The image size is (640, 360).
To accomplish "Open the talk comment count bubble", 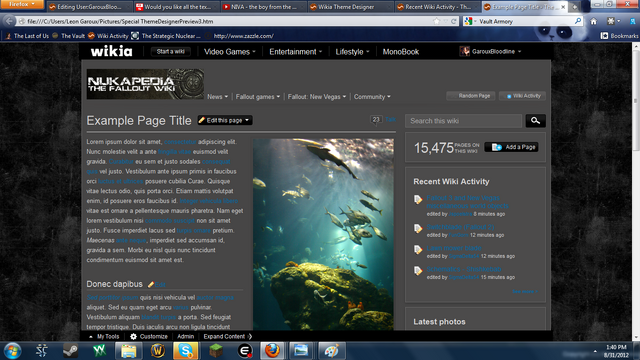I will click(x=376, y=120).
